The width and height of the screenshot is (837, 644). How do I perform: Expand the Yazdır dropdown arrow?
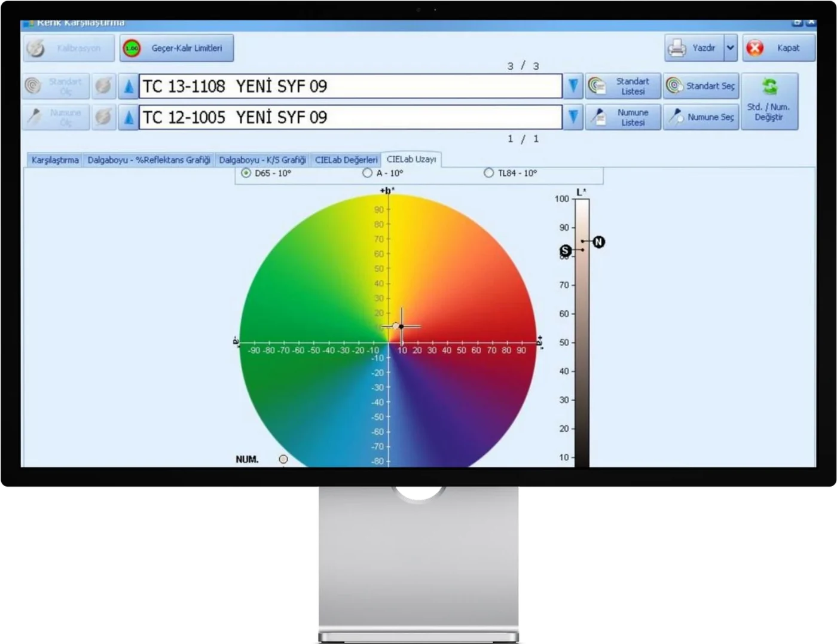point(731,48)
